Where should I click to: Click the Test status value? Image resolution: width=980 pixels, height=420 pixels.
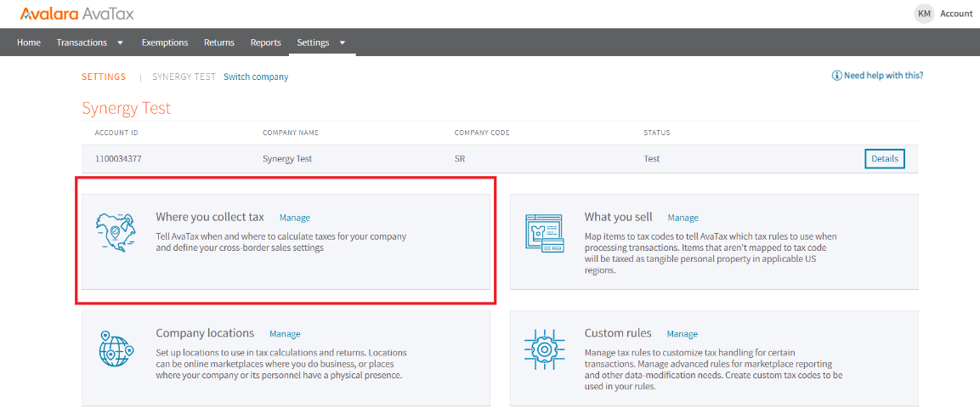point(652,159)
